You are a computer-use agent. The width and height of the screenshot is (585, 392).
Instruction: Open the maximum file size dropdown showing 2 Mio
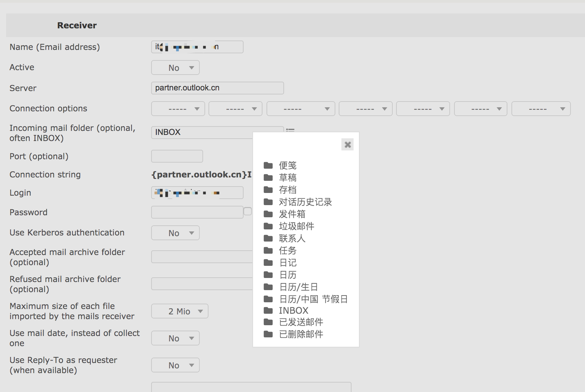coord(179,311)
